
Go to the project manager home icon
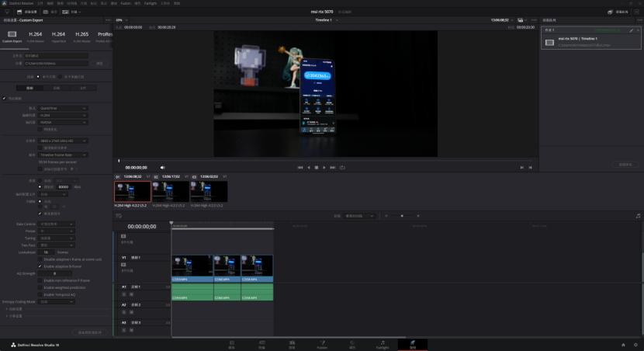click(622, 343)
